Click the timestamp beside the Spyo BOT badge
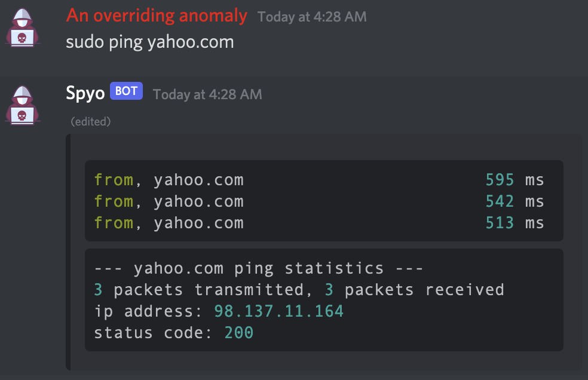The image size is (588, 380). pos(207,94)
